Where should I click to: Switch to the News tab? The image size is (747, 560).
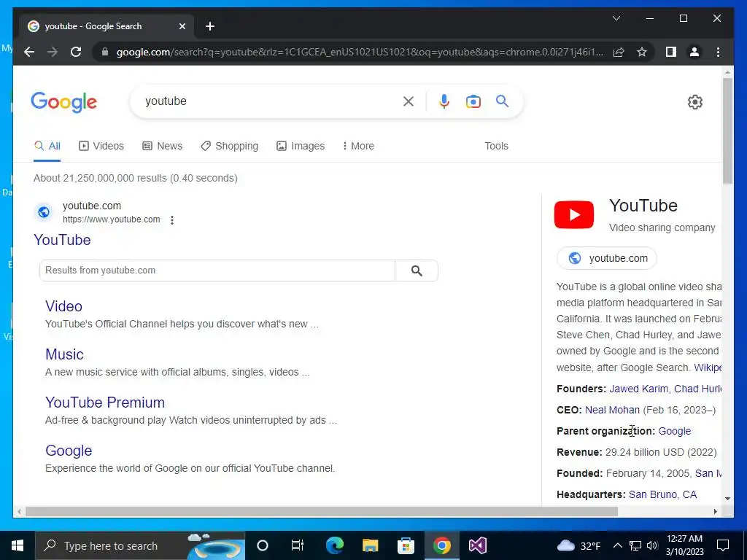(x=163, y=146)
